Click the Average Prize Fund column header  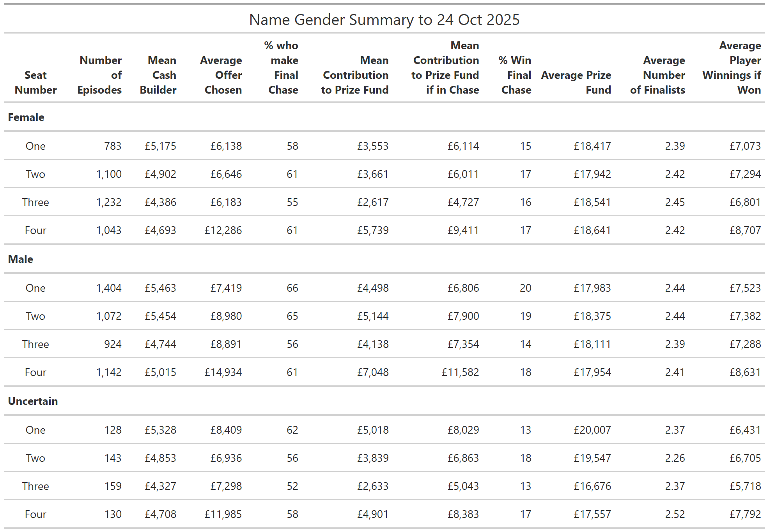[x=576, y=82]
